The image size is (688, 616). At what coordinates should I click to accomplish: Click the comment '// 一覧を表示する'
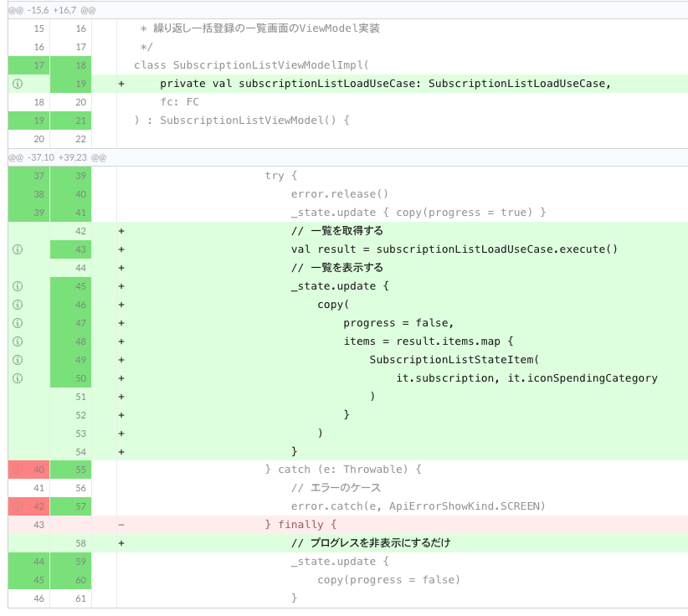tap(337, 268)
